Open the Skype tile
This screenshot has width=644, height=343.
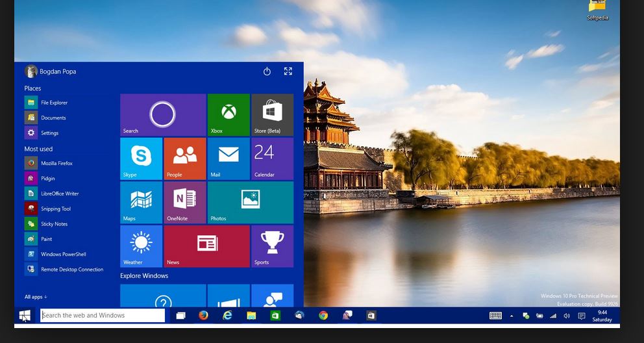click(x=142, y=159)
